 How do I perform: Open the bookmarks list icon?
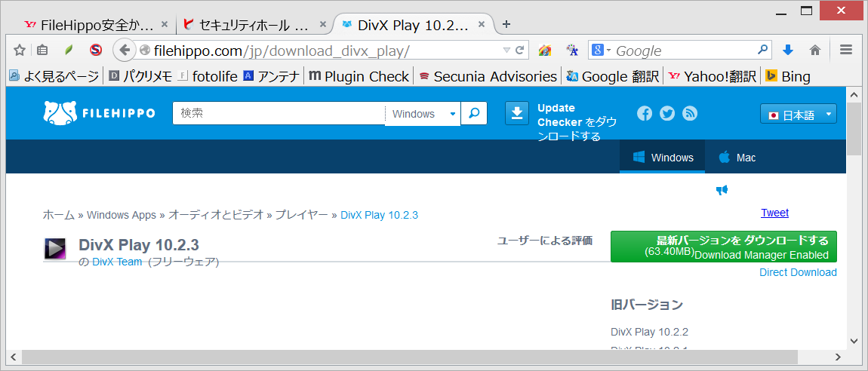[42, 51]
